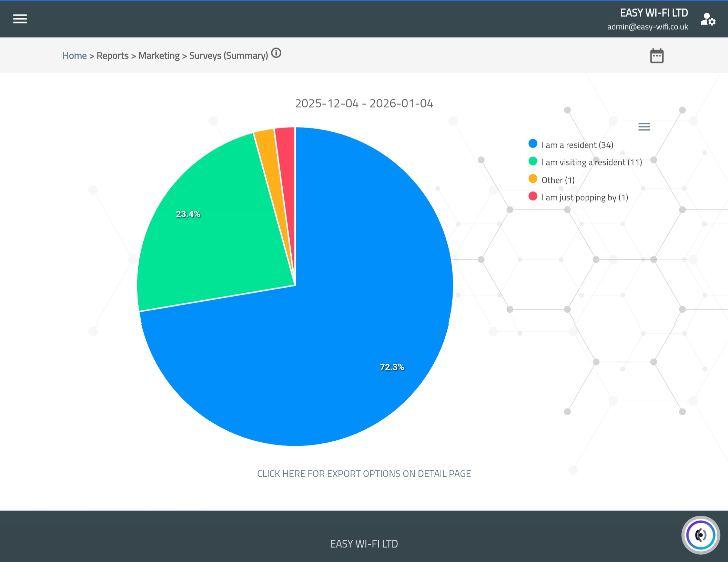728x562 pixels.
Task: Click the support chat widget icon
Action: 700,535
